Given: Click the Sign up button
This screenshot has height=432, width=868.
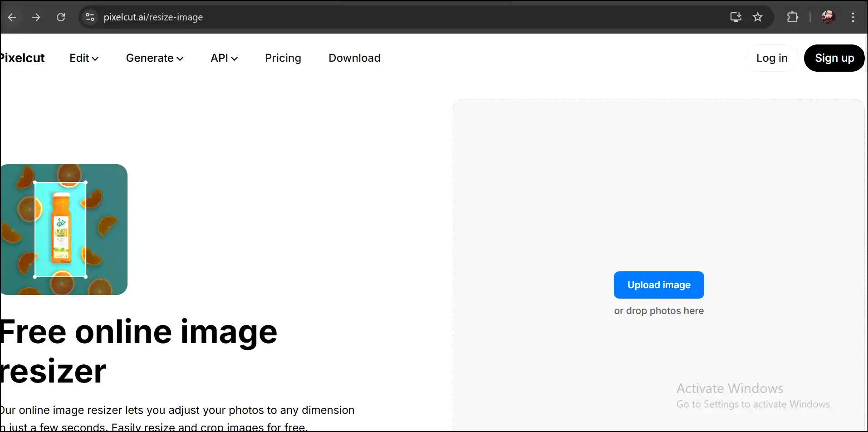Looking at the screenshot, I should click(834, 58).
